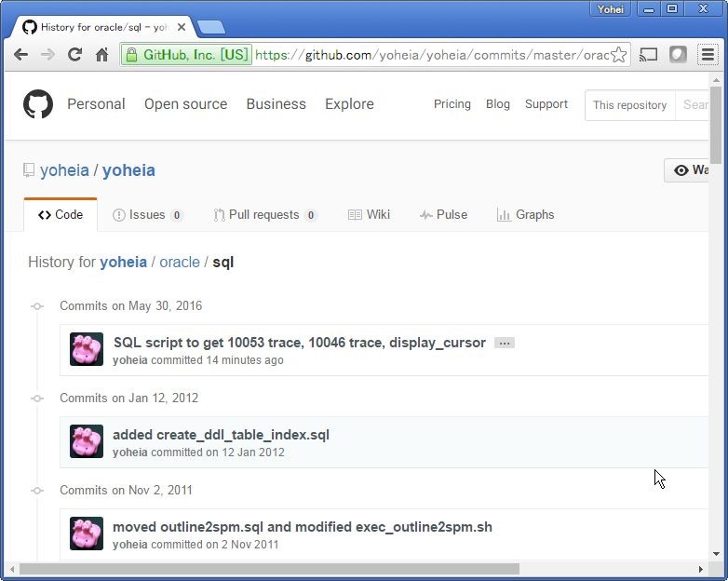Click the Watch eye button
This screenshot has width=728, height=581.
[689, 170]
